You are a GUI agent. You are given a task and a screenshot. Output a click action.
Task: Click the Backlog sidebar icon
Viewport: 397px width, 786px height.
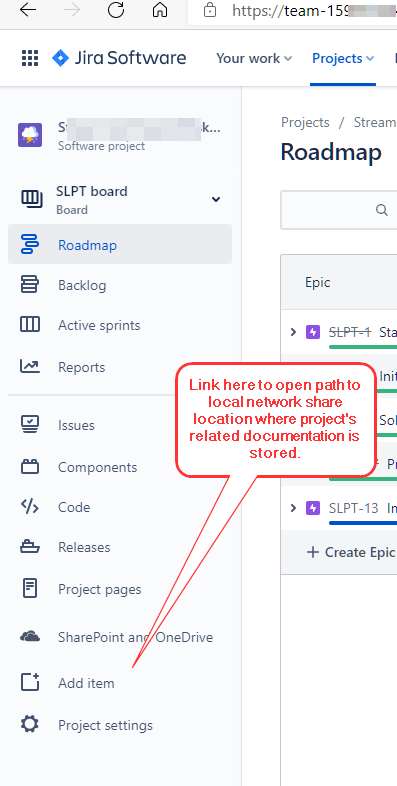[x=30, y=285]
